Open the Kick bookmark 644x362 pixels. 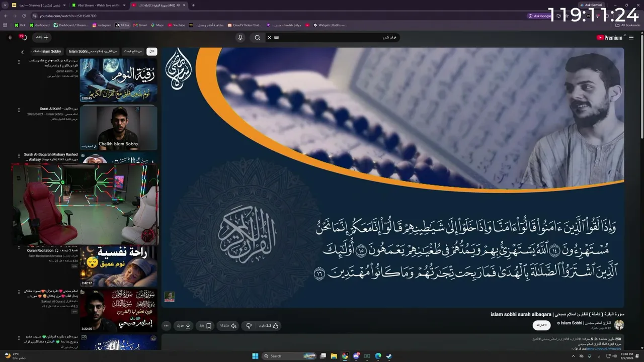point(20,25)
